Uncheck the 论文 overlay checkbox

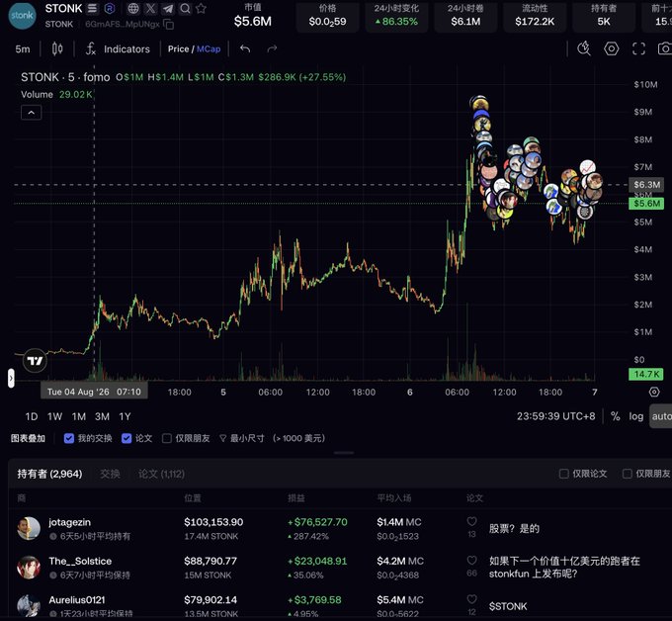[126, 438]
